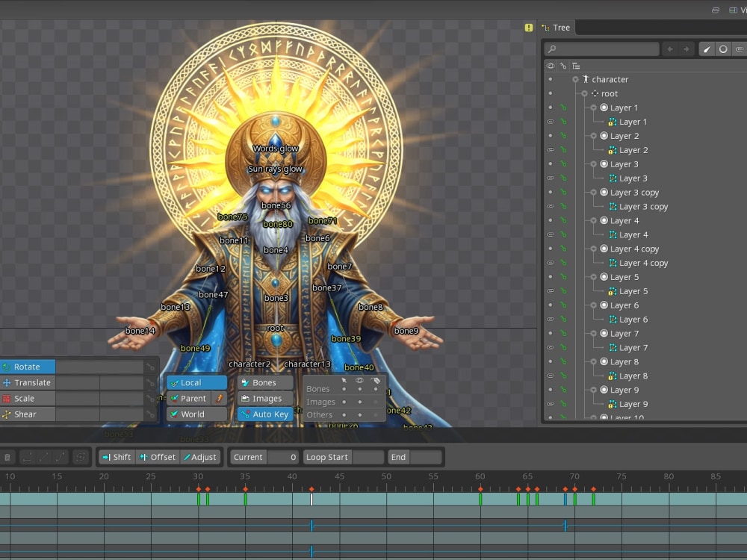Click the key icon beside Scale fields
Image resolution: width=747 pixels, height=560 pixels.
[x=151, y=399]
